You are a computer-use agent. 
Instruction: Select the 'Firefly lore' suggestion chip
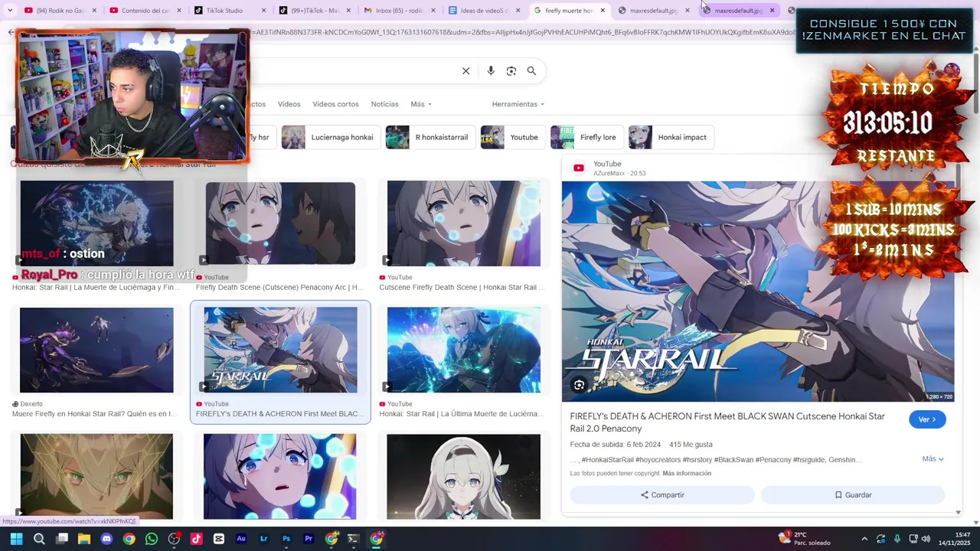coord(586,137)
